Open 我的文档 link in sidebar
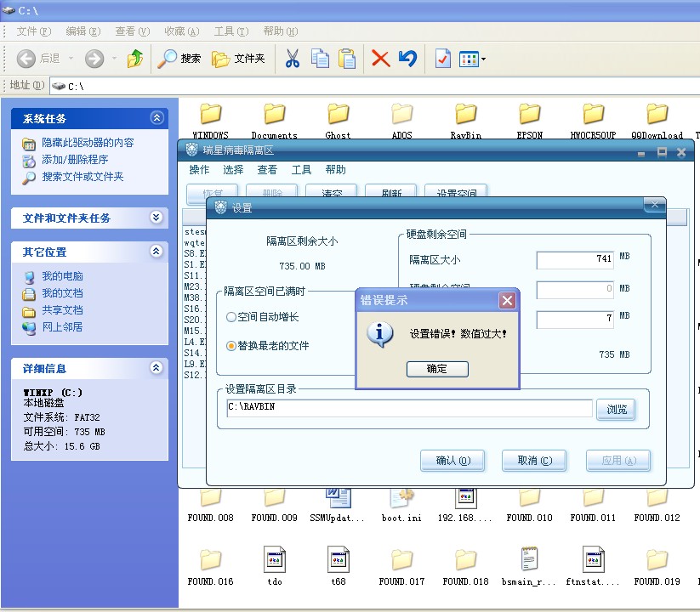This screenshot has width=700, height=612. [x=62, y=293]
